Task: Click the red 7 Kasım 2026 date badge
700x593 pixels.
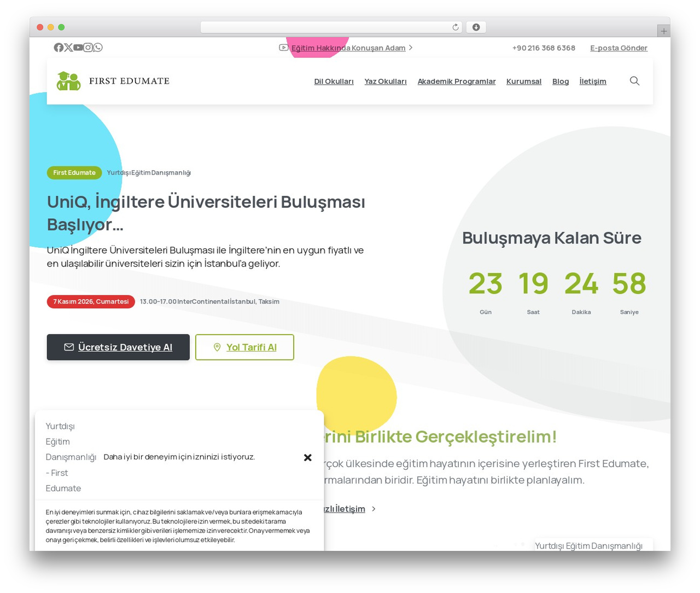Action: pyautogui.click(x=91, y=302)
